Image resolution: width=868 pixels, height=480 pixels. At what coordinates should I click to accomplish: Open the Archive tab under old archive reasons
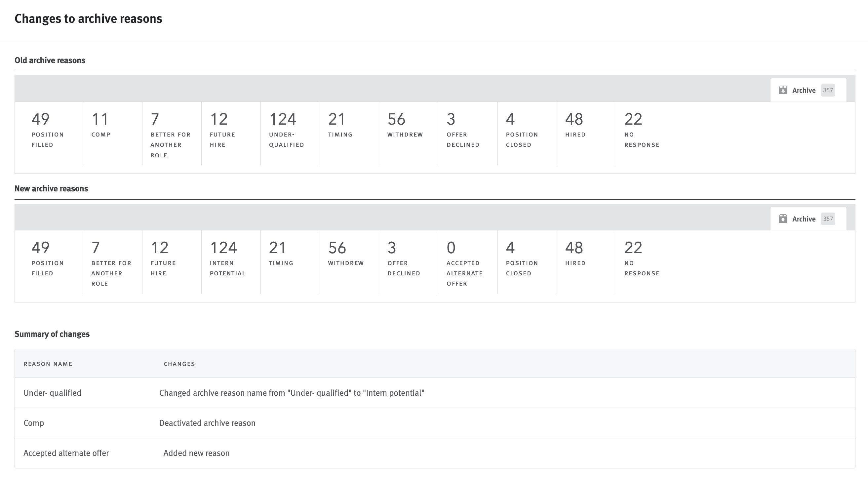(x=804, y=90)
